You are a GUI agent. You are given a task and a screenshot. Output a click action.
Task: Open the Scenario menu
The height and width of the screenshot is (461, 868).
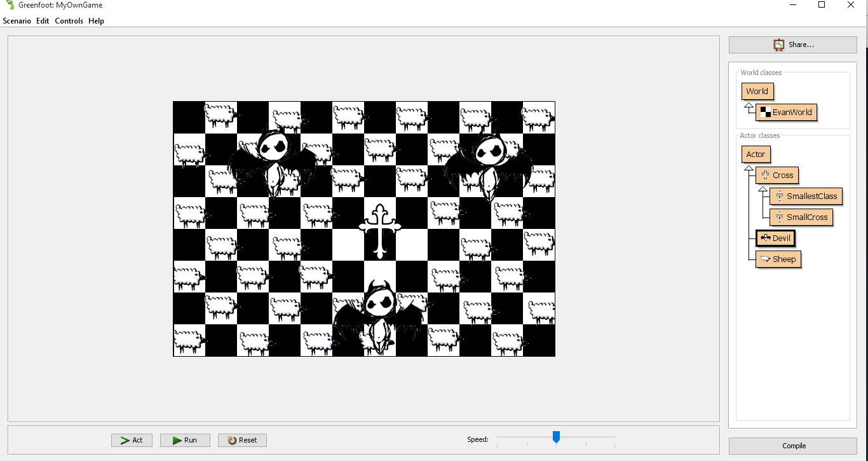pyautogui.click(x=17, y=21)
